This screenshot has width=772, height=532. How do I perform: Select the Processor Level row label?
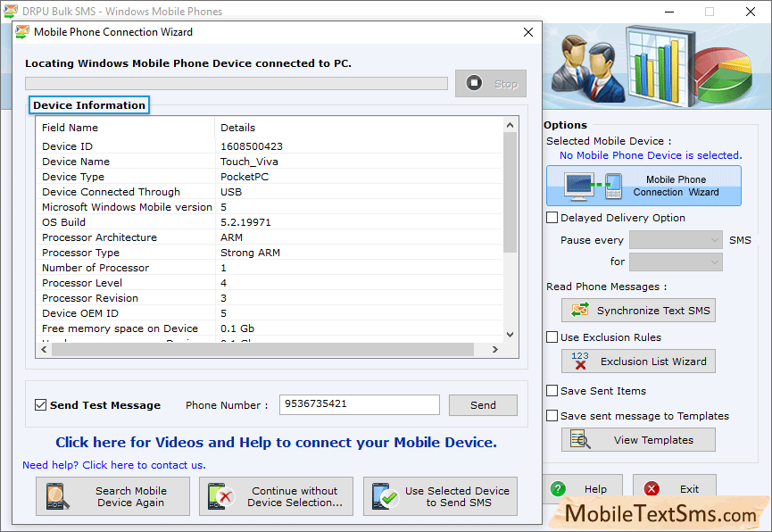click(x=82, y=283)
